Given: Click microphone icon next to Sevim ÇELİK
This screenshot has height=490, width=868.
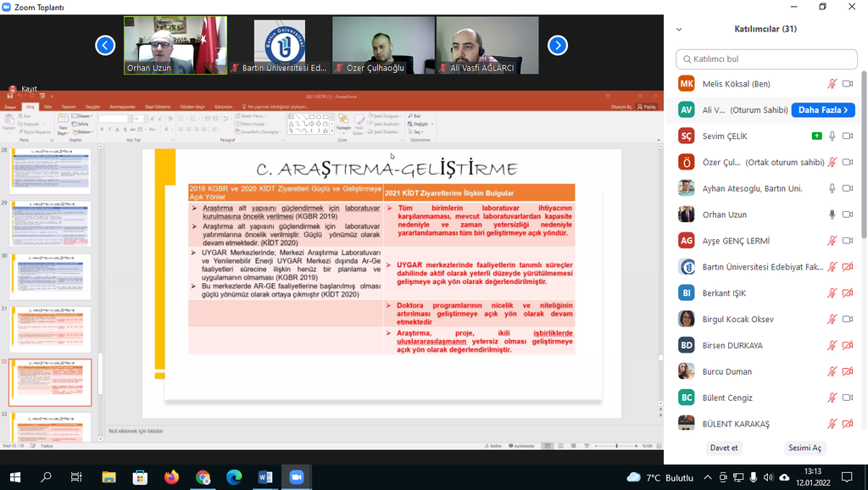Looking at the screenshot, I should pyautogui.click(x=832, y=136).
